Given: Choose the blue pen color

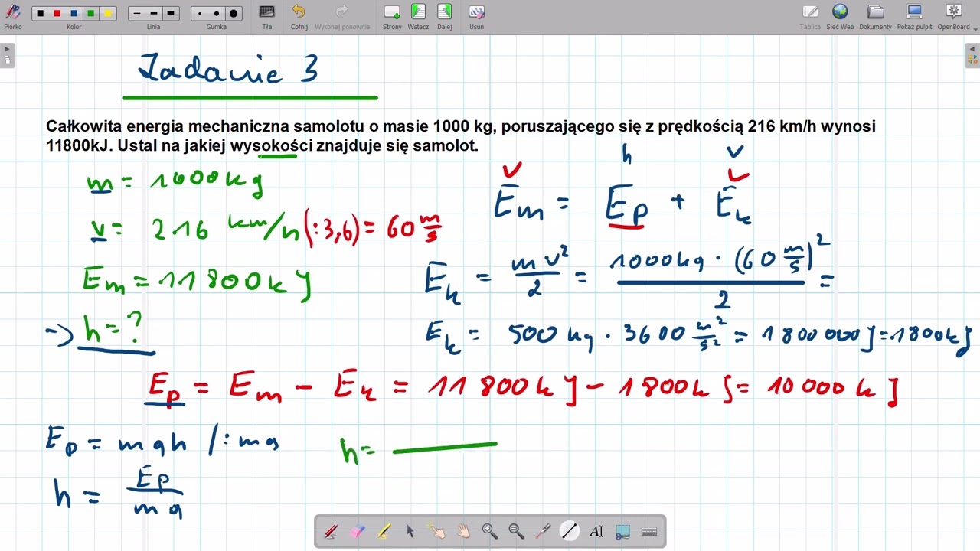Looking at the screenshot, I should (x=74, y=14).
